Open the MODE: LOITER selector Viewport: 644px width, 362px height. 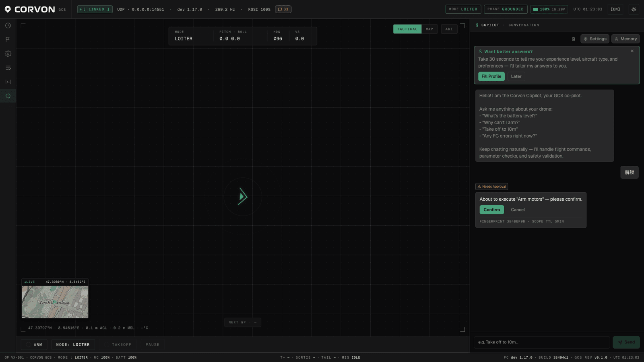(73, 344)
